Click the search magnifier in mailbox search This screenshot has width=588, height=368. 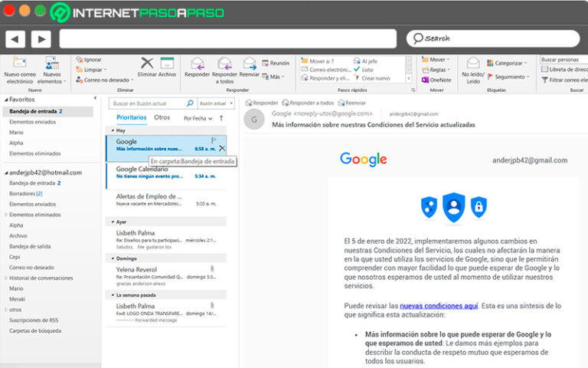190,103
